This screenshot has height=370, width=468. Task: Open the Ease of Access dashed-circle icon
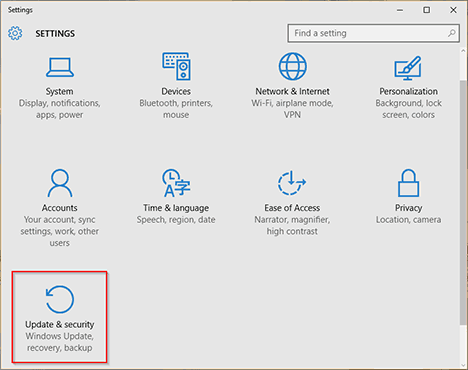pos(292,183)
